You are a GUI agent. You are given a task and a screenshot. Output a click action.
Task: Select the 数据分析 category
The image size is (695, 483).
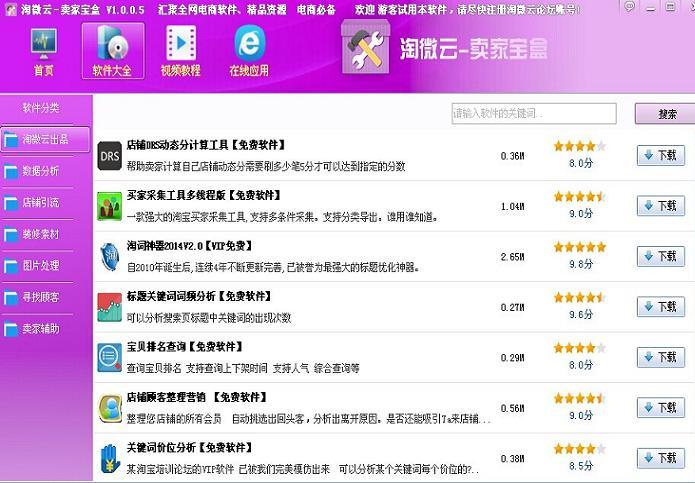tap(38, 171)
